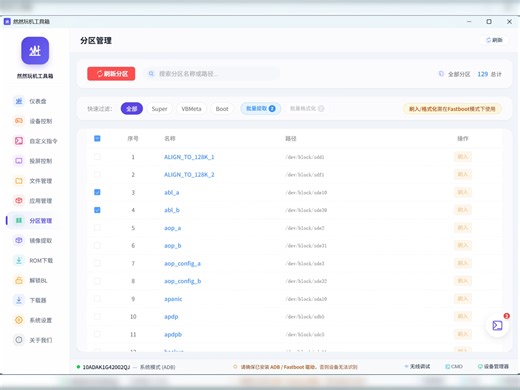Screen dimensions: 520x390
Task: Check the ALIGN_TO_128K_1 row checkbox
Action: click(x=97, y=157)
